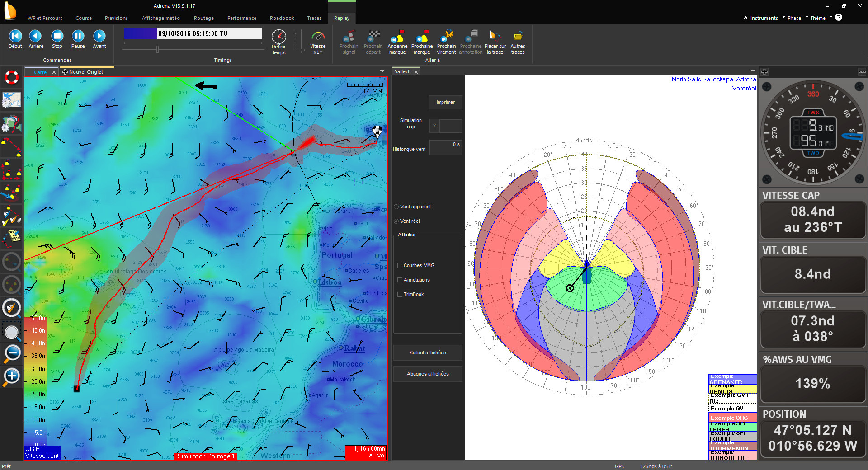868x470 pixels.
Task: Open the Sailect panel tab list arrow
Action: pyautogui.click(x=753, y=70)
